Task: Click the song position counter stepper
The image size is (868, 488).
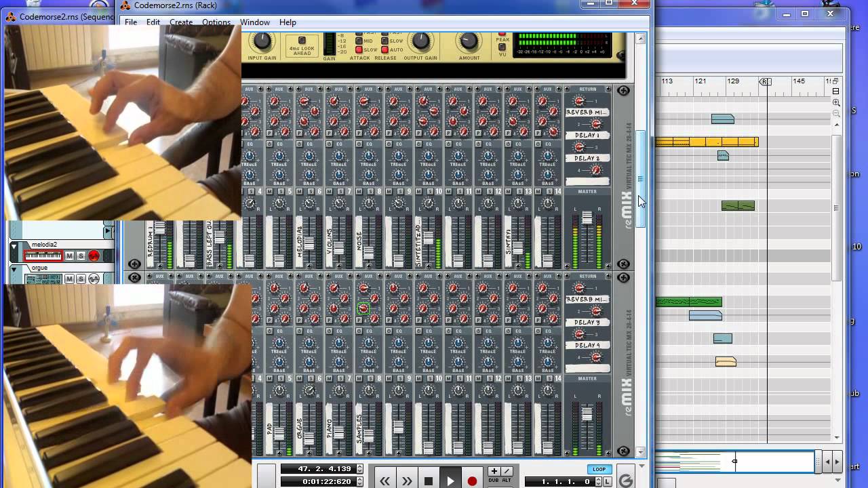Action: tap(359, 469)
